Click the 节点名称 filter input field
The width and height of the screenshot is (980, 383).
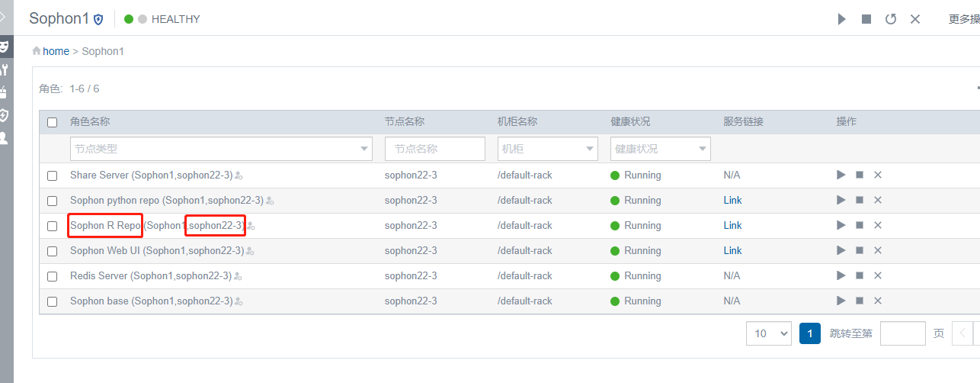(x=434, y=149)
